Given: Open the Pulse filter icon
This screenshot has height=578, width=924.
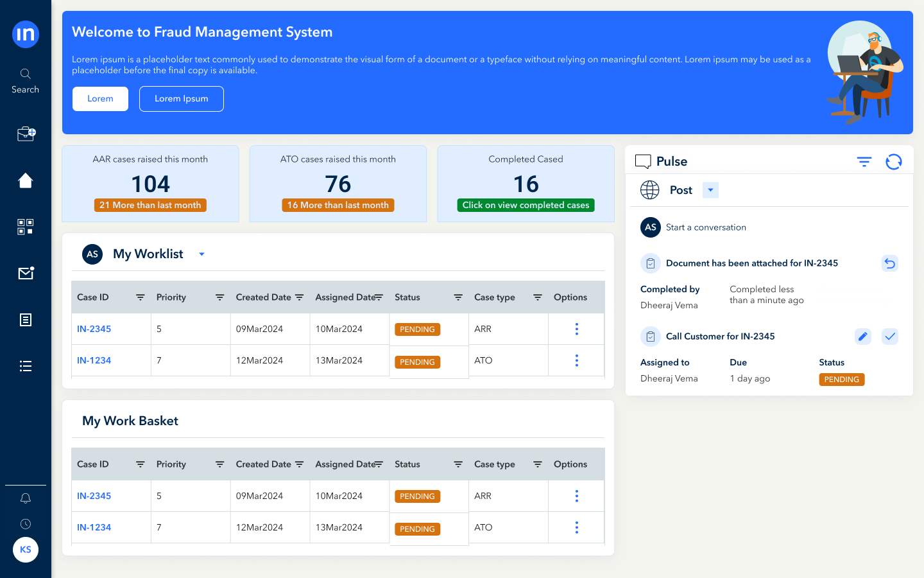Looking at the screenshot, I should click(864, 162).
